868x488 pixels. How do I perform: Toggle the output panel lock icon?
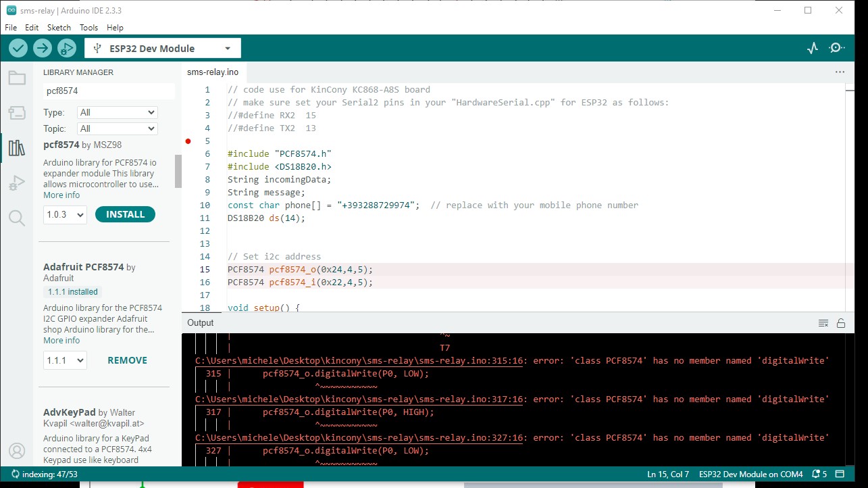point(841,323)
